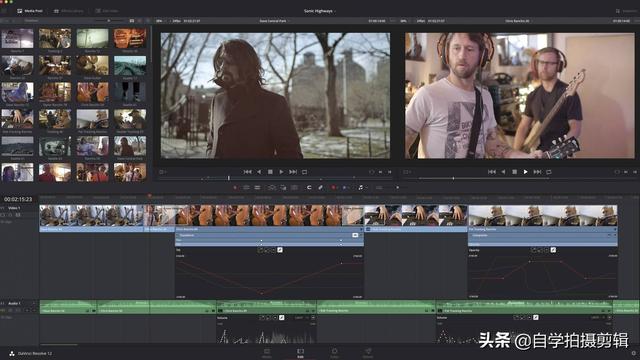This screenshot has width=640, height=360.
Task: Toggle loop playback in timeline viewer
Action: 549,172
